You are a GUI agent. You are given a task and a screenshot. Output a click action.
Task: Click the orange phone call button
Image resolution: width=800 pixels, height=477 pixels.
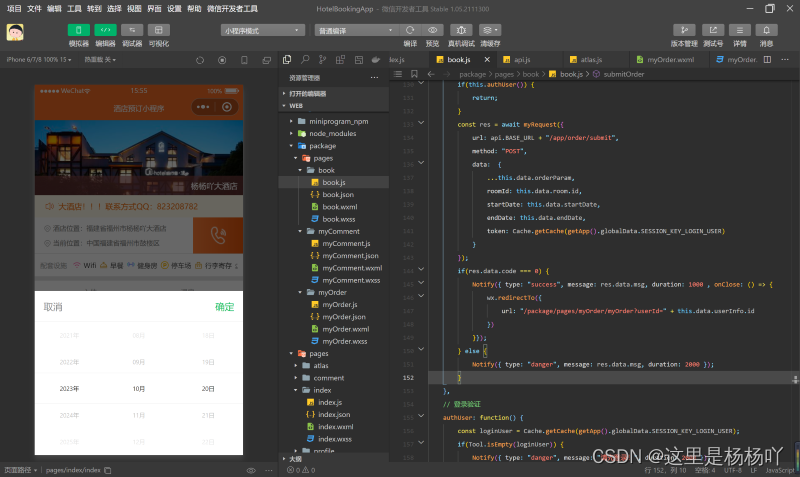tap(218, 235)
